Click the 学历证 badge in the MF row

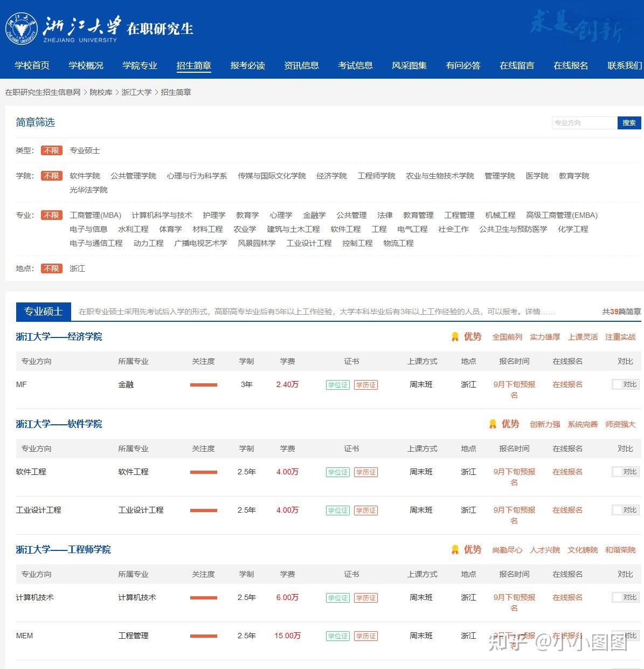tap(366, 385)
